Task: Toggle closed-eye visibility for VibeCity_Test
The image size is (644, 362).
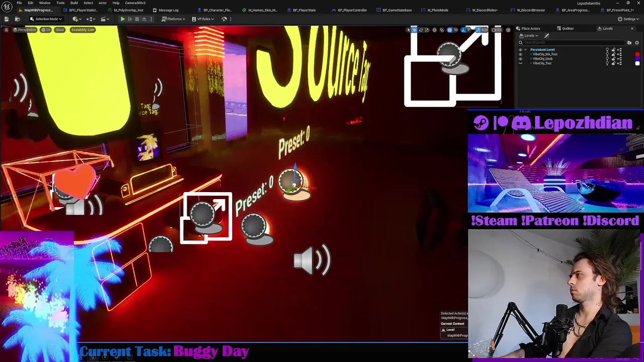Action: pyautogui.click(x=520, y=63)
